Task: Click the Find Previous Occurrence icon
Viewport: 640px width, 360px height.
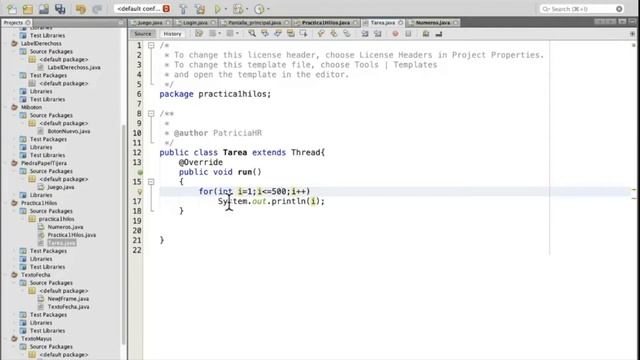Action: click(265, 34)
